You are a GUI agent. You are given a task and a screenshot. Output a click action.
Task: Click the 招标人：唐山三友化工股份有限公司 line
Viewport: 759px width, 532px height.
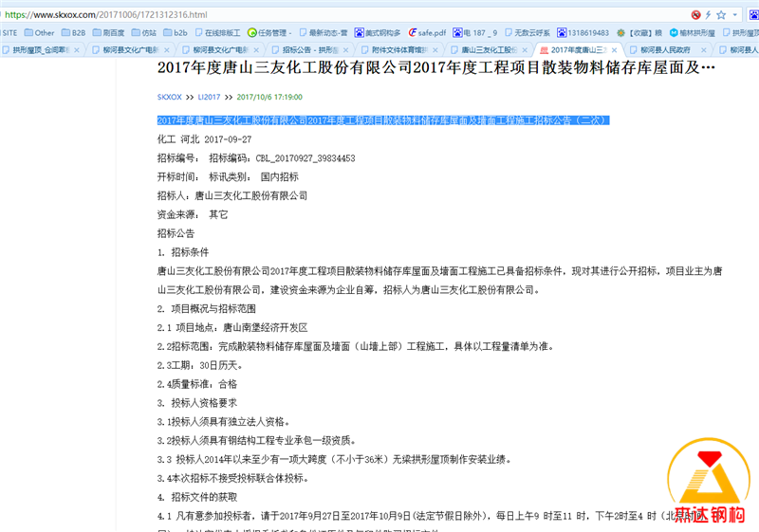[x=232, y=196]
